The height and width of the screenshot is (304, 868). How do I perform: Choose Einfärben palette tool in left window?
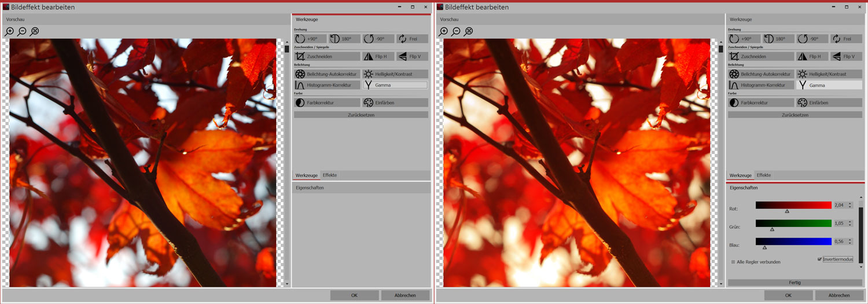pos(395,102)
